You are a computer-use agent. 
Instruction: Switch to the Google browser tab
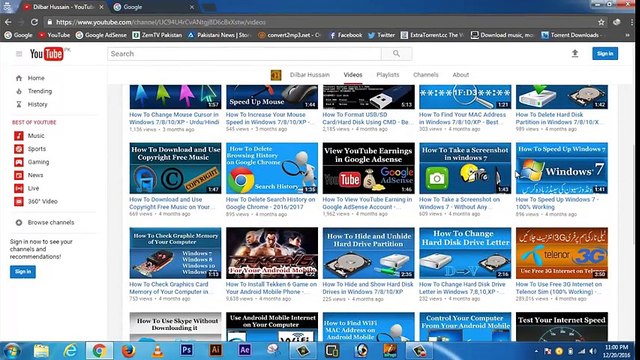click(x=153, y=7)
